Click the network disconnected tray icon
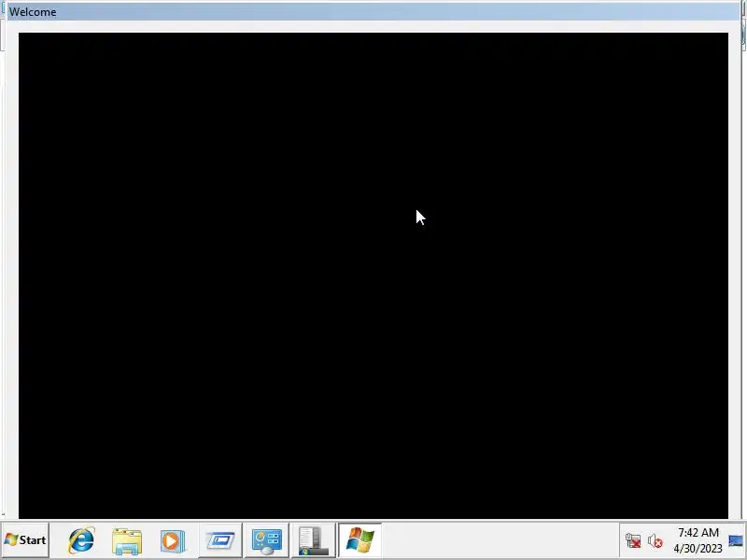The height and width of the screenshot is (560, 747). [633, 541]
